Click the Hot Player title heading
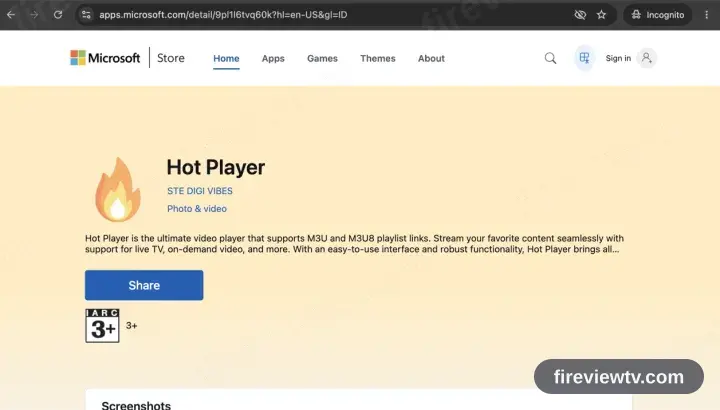 (x=216, y=167)
